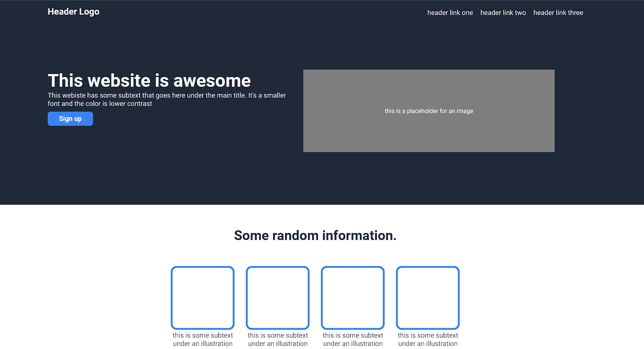Click subtext under the second illustration
The width and height of the screenshot is (644, 349).
(277, 339)
